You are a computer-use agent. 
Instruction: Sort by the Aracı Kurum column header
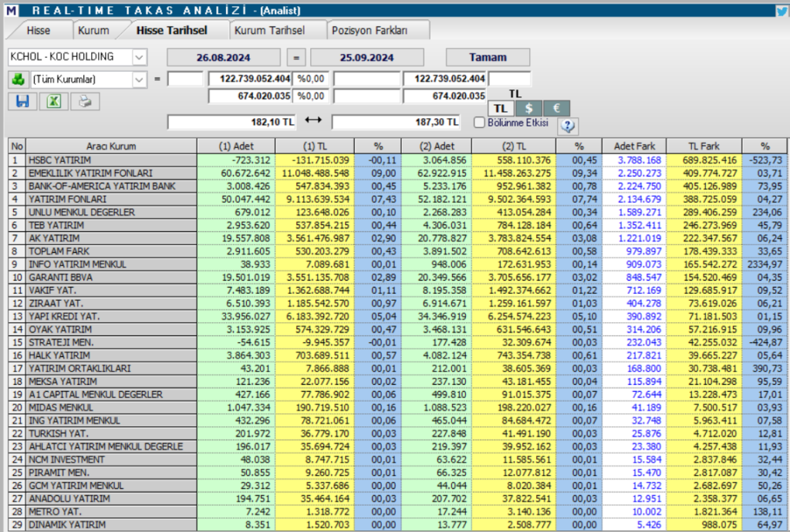coord(111,146)
